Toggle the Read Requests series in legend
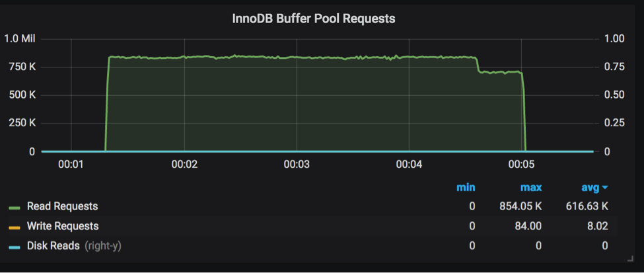Screen dimensions: 644x273 [62, 207]
